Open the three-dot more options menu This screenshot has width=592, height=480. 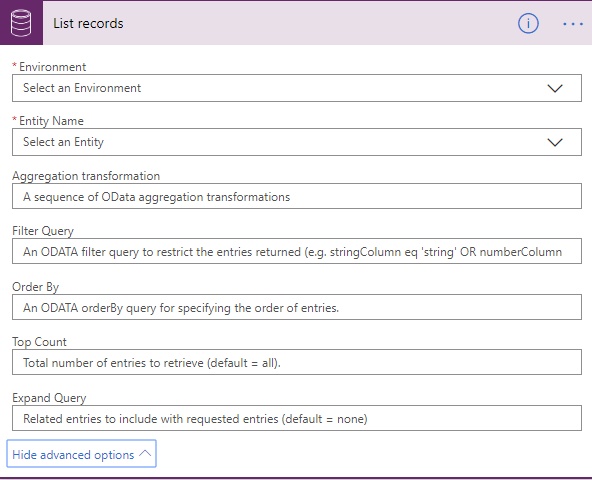573,24
